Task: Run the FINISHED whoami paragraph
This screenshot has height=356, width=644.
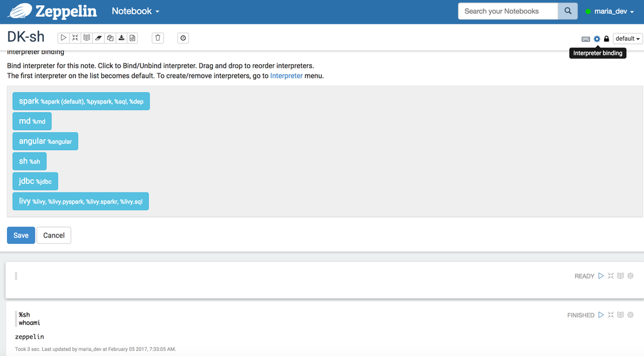Action: click(x=601, y=315)
